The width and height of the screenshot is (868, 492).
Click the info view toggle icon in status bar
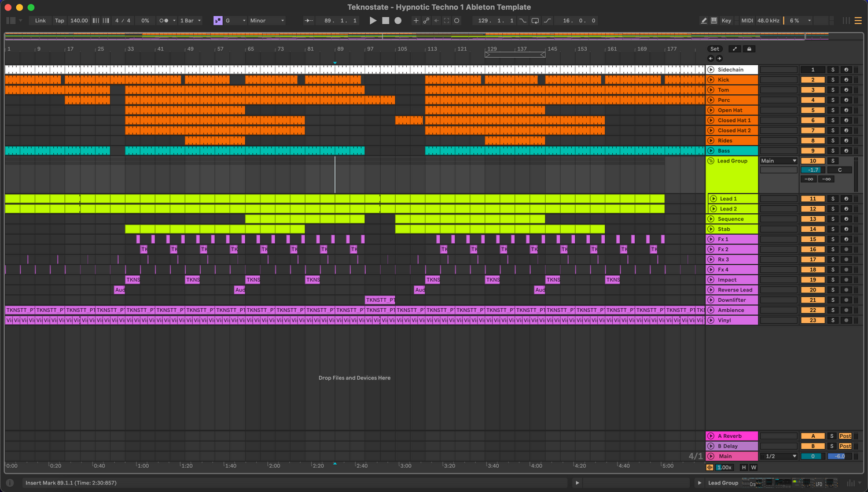point(10,483)
